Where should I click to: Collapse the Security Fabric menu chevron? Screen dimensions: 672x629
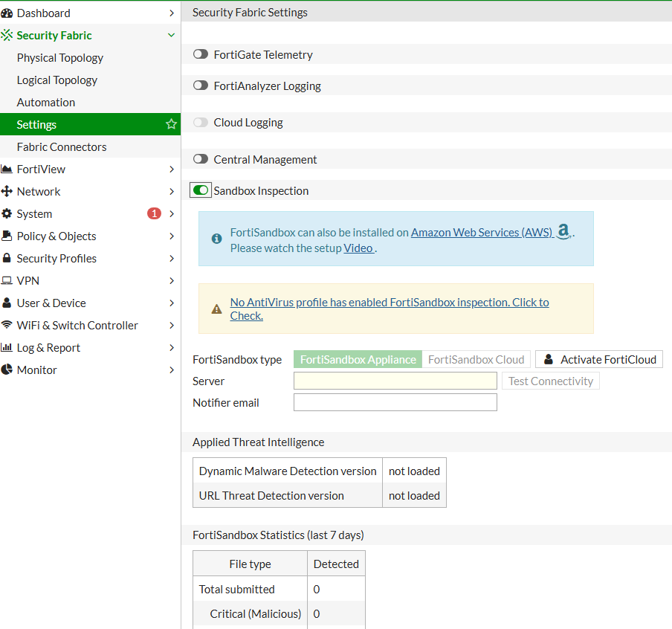click(172, 35)
